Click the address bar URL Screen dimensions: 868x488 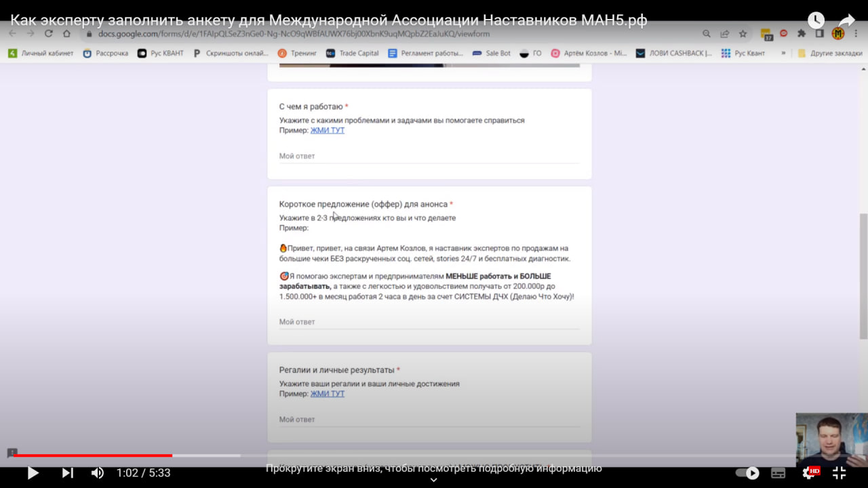pyautogui.click(x=294, y=34)
